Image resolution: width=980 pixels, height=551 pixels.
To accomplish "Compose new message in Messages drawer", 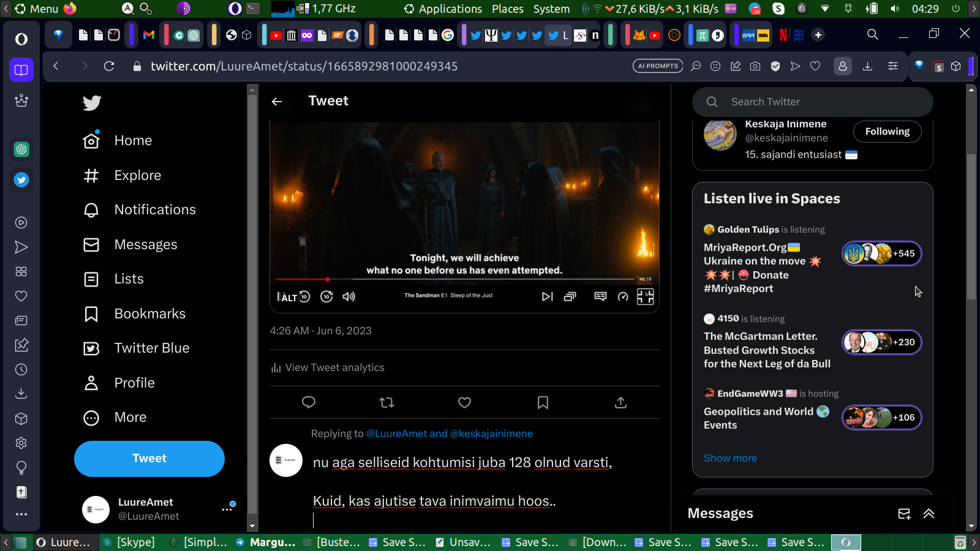I will 904,514.
